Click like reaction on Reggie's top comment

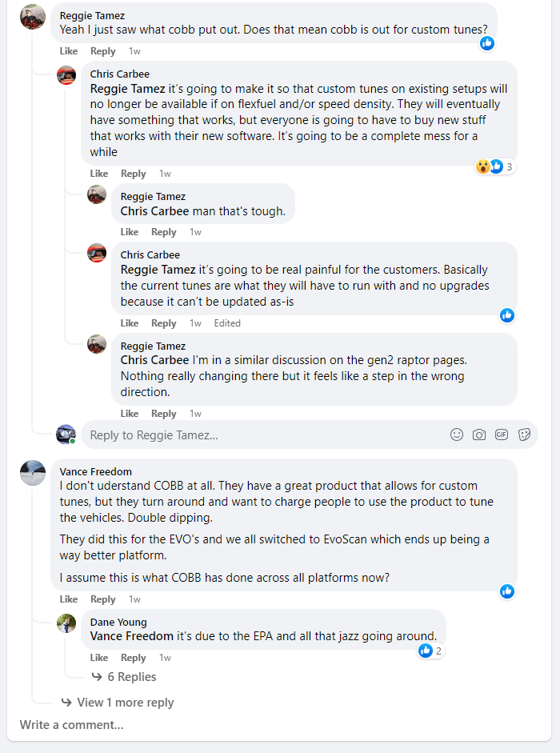click(x=487, y=43)
